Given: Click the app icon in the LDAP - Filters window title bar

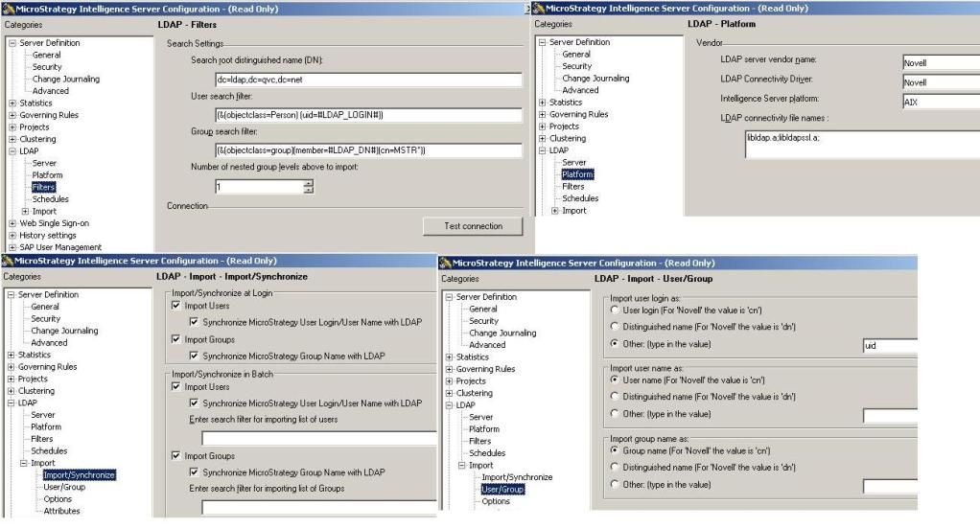Looking at the screenshot, I should click(x=8, y=9).
